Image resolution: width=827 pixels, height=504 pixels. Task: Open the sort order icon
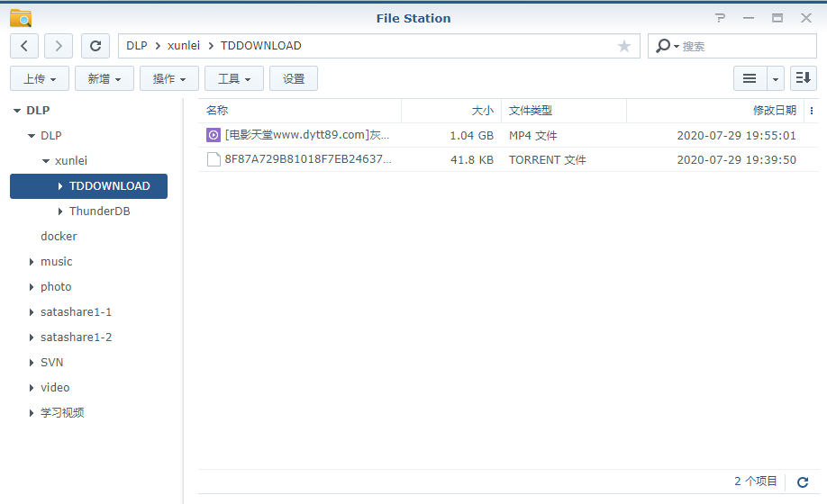coord(804,78)
